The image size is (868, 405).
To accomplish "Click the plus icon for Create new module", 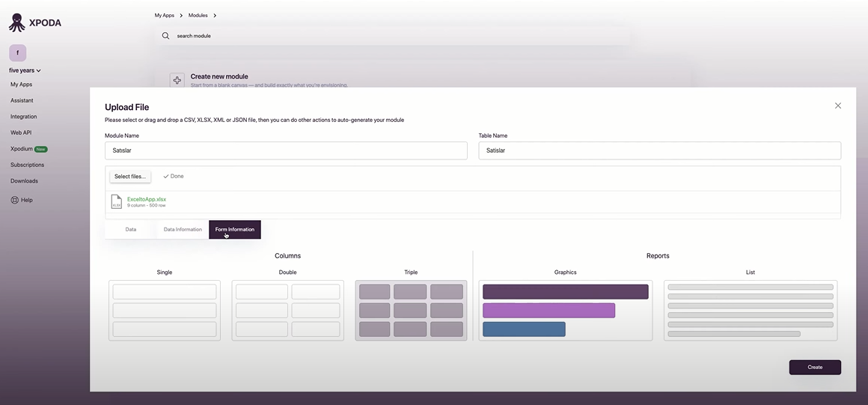I will coord(177,80).
